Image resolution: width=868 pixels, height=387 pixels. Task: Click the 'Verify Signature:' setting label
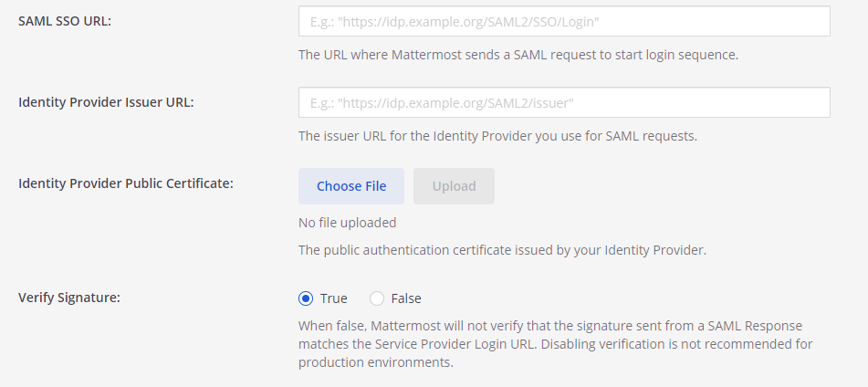(69, 298)
